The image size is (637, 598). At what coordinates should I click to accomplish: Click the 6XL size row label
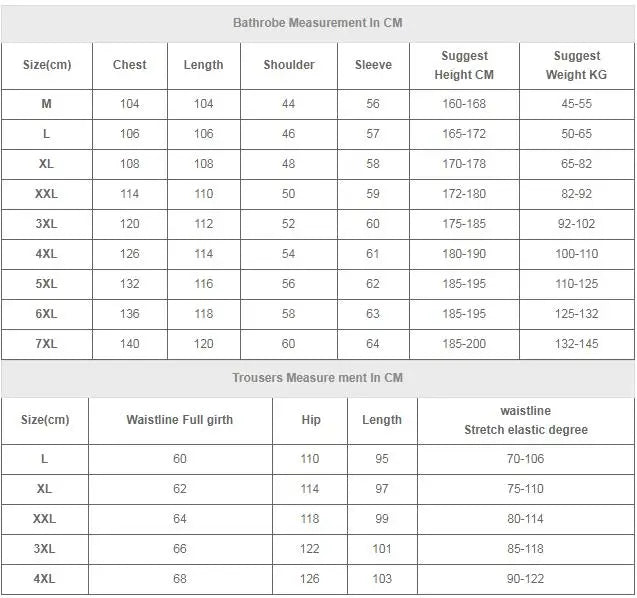coord(46,314)
